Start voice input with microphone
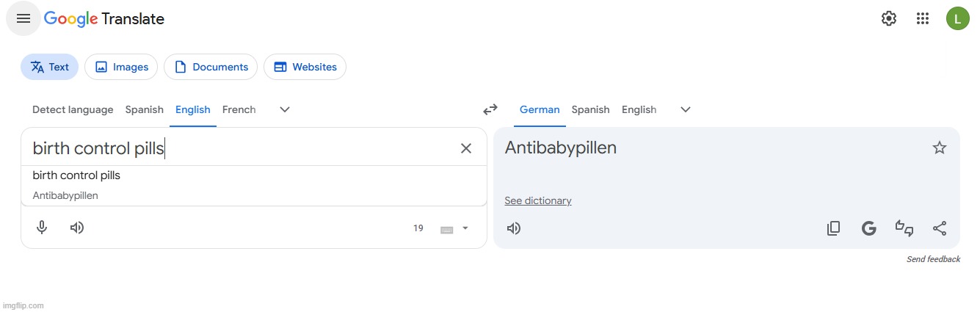This screenshot has height=312, width=980. pos(42,228)
